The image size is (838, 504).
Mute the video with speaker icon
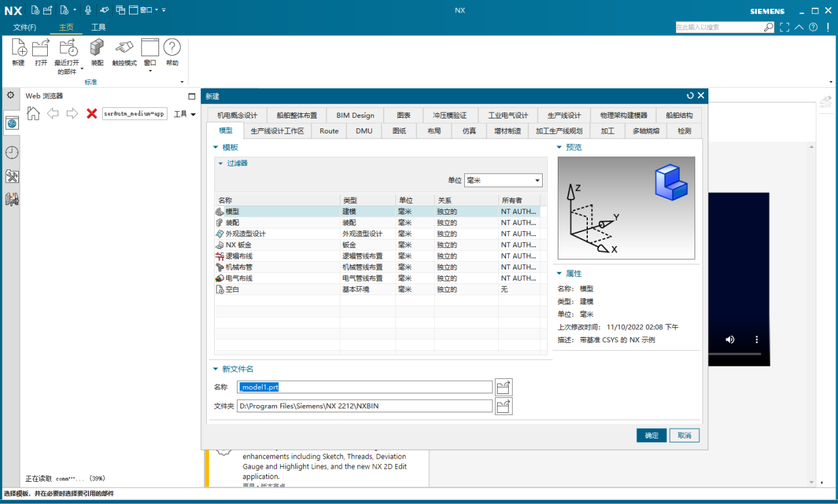click(730, 340)
